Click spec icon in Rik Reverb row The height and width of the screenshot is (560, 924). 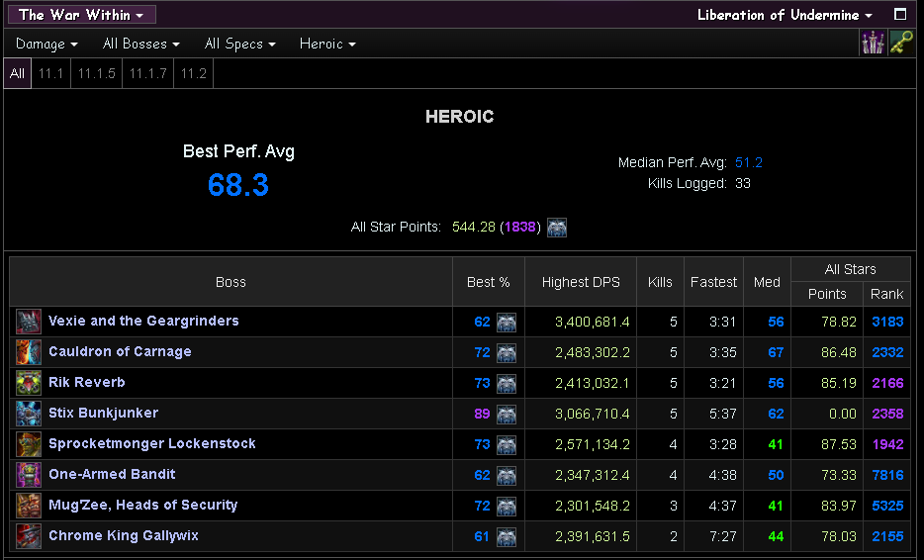pyautogui.click(x=507, y=383)
